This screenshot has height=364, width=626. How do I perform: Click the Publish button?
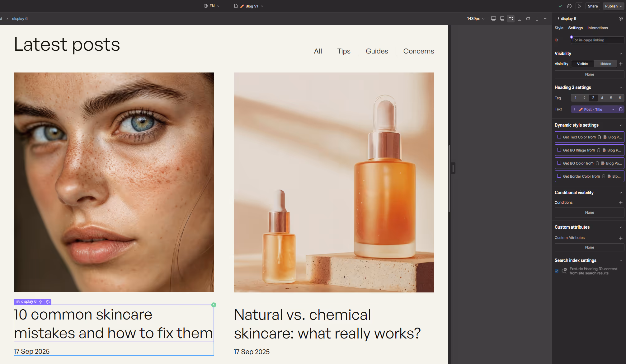(x=611, y=6)
